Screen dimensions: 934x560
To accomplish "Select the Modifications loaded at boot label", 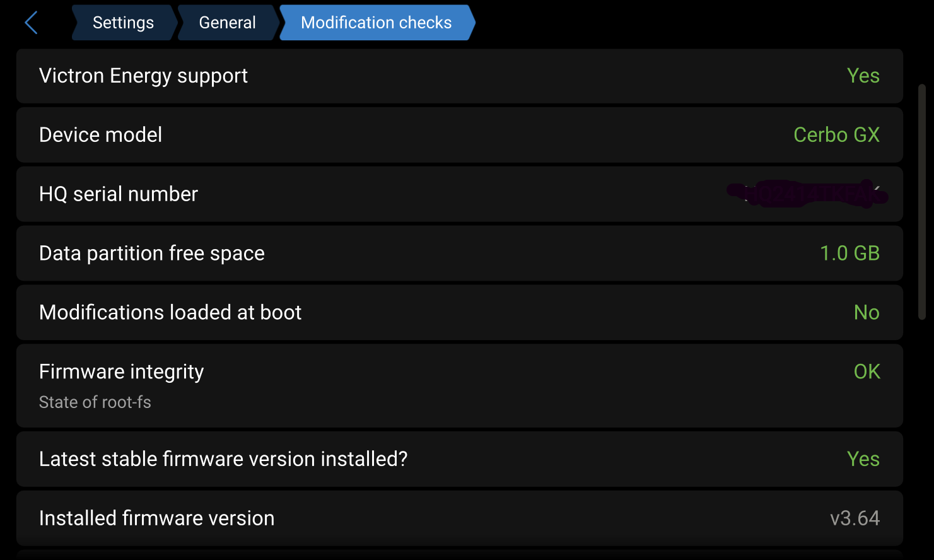I will [170, 313].
